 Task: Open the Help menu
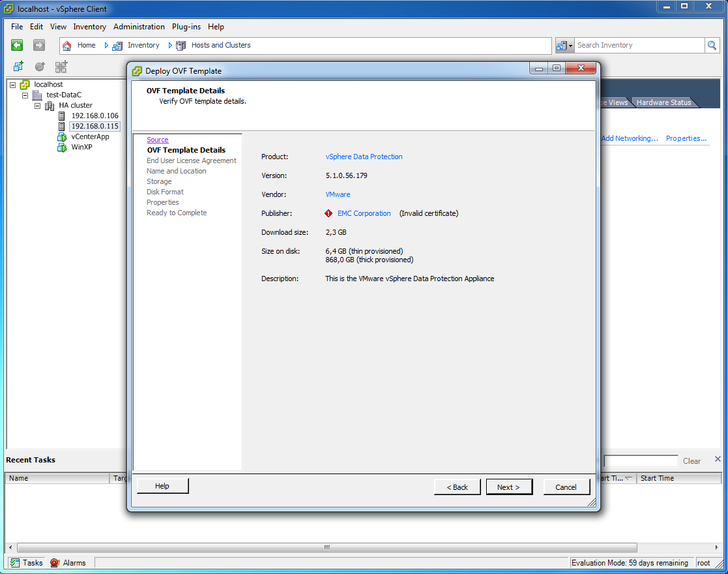(x=216, y=27)
